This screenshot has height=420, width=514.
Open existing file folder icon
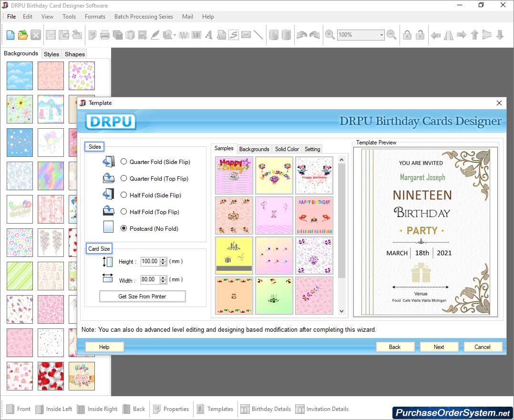pos(23,35)
